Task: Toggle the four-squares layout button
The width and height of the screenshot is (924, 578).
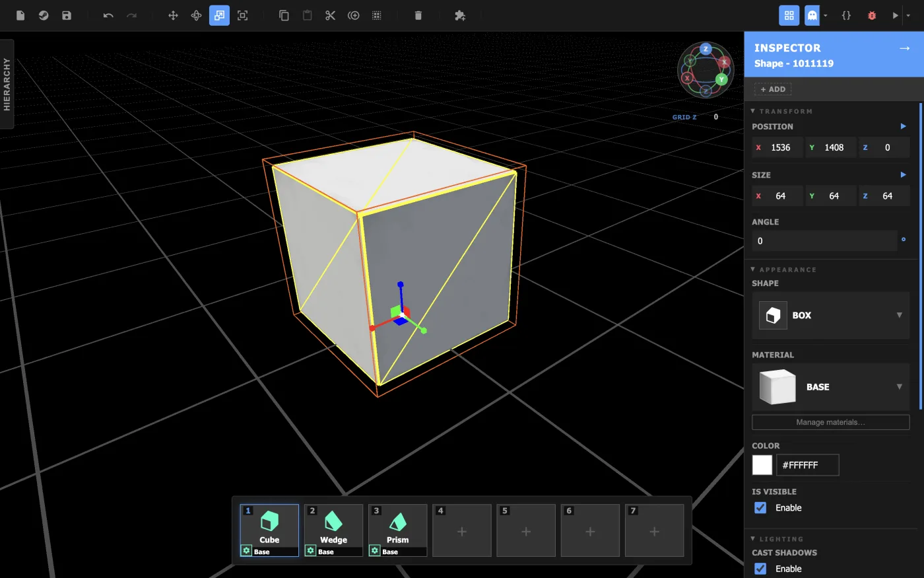Action: (789, 15)
